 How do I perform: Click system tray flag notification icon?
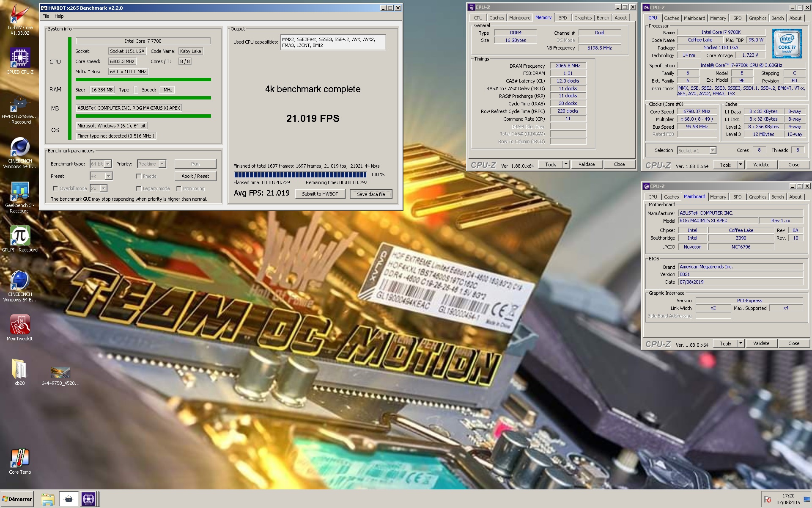click(x=768, y=500)
